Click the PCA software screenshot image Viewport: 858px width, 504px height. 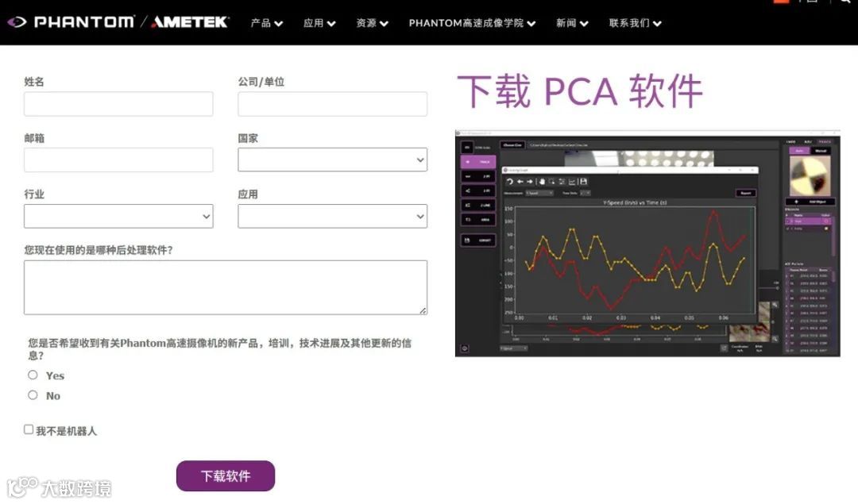point(647,243)
